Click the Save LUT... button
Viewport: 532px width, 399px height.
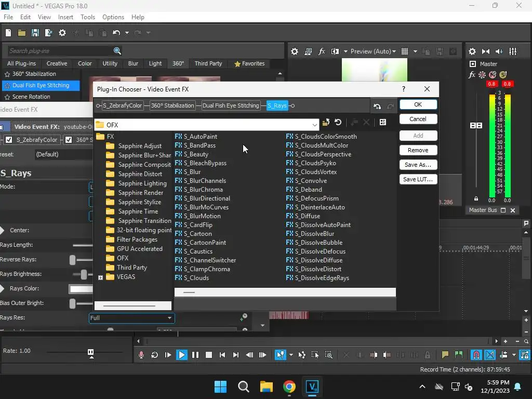tap(418, 179)
